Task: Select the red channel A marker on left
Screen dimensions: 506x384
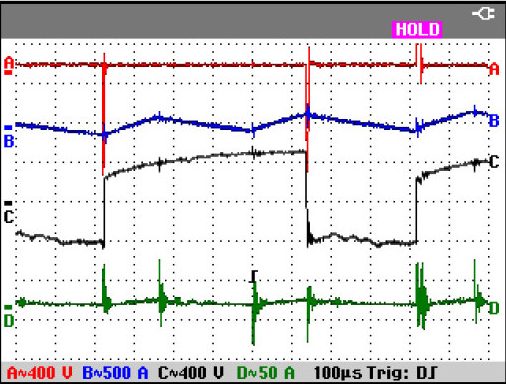Action: tap(9, 65)
